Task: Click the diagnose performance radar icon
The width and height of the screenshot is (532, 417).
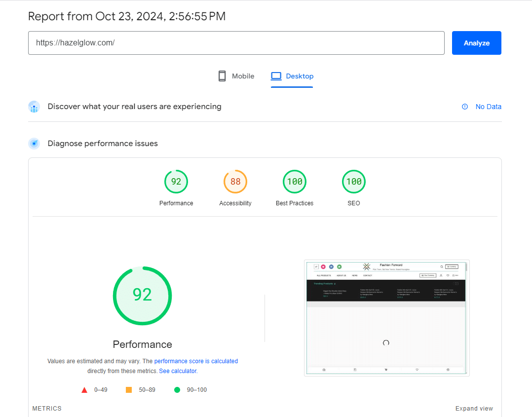Action: coord(34,144)
